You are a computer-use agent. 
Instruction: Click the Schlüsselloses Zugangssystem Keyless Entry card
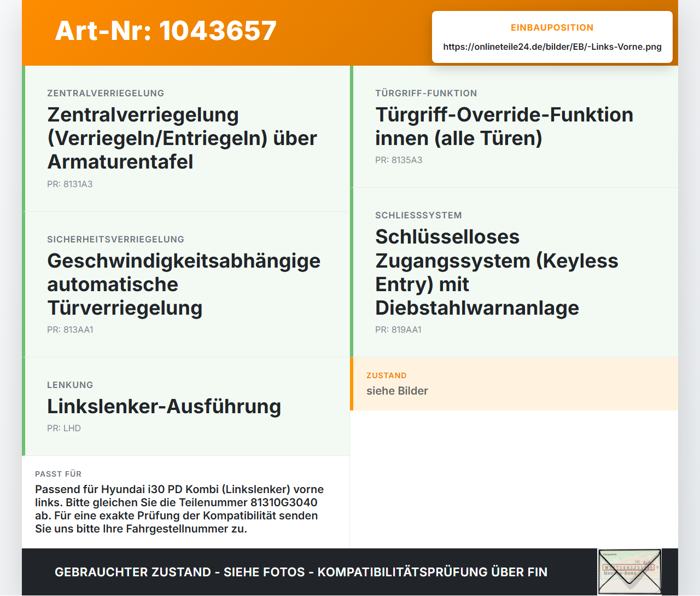514,273
